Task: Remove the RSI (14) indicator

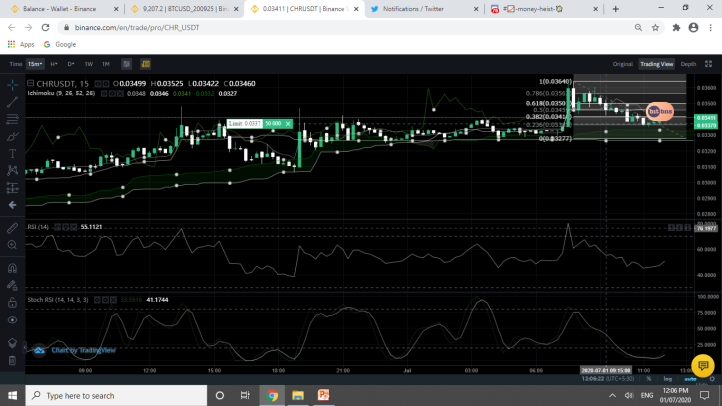Action: (x=73, y=227)
